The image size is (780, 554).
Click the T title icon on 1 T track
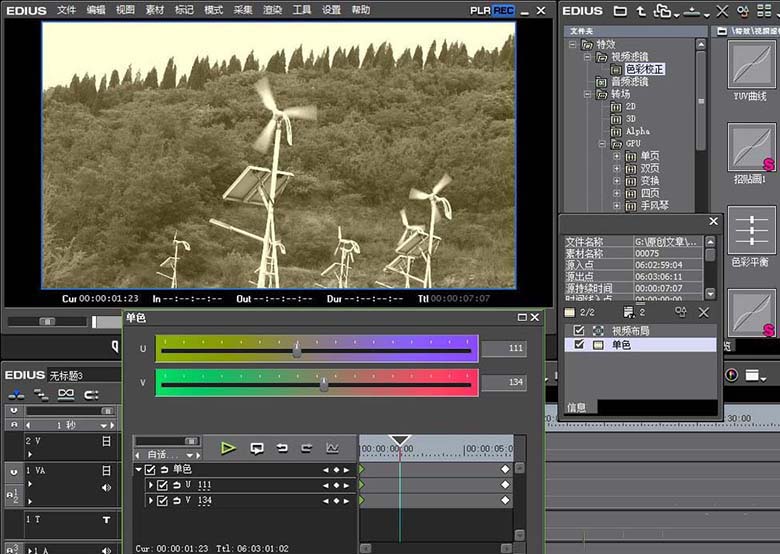click(x=106, y=520)
